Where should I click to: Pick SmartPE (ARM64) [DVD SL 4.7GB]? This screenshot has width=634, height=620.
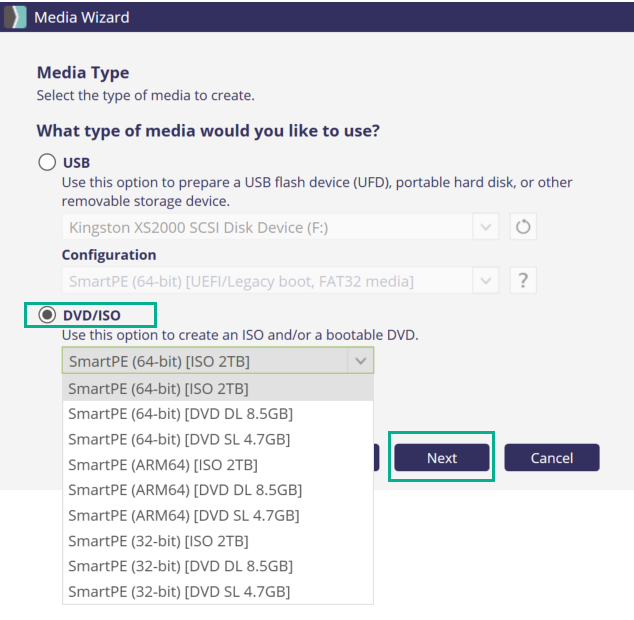(x=183, y=515)
